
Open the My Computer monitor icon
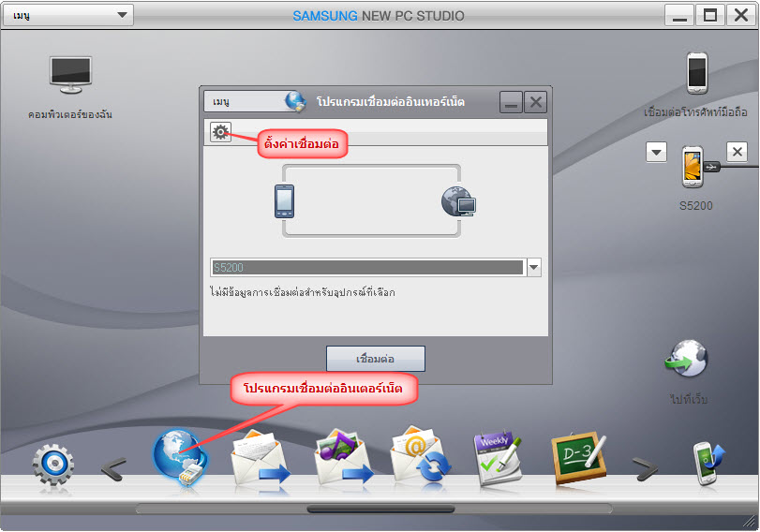coord(71,75)
